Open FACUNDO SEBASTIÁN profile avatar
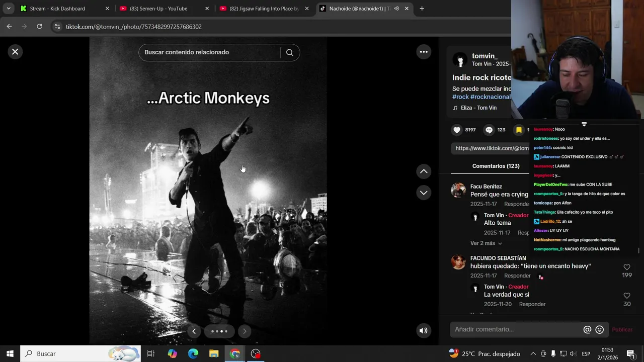This screenshot has height=362, width=644. [x=458, y=262]
